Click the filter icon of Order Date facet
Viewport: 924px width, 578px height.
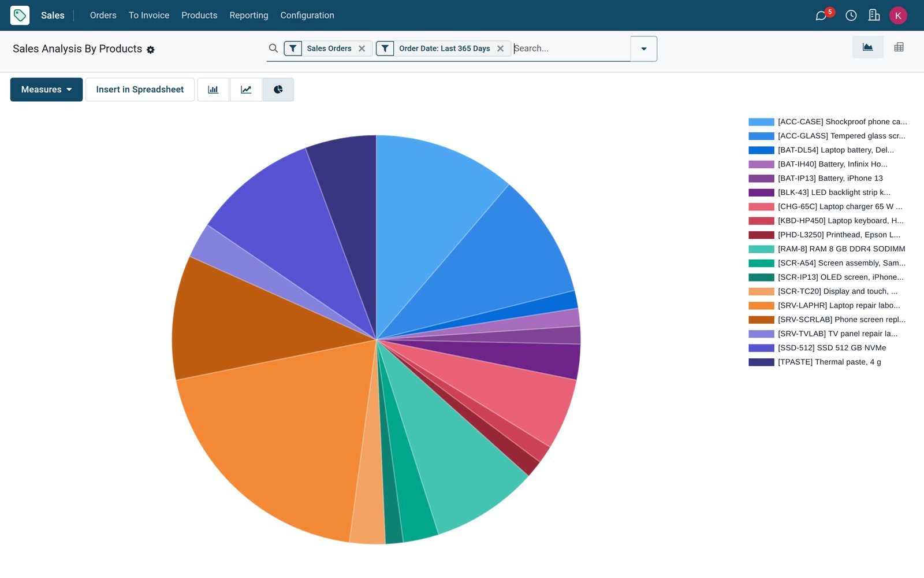coord(385,49)
